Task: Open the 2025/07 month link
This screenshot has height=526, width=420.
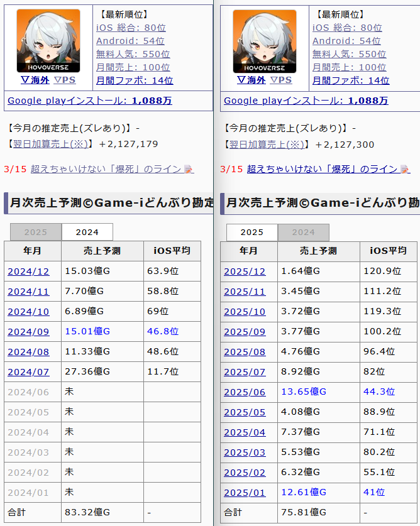Action: [x=245, y=372]
